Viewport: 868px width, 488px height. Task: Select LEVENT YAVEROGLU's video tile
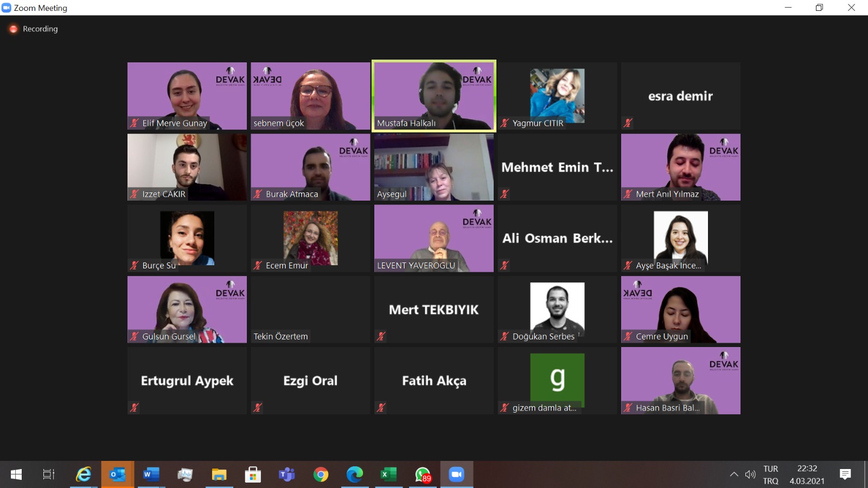click(433, 237)
